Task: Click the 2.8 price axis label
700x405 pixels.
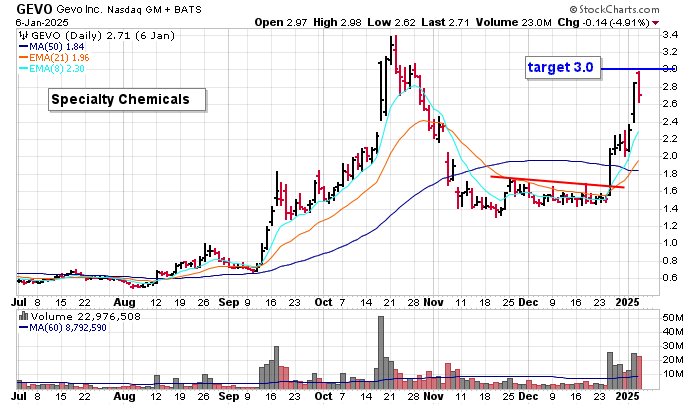Action: click(670, 87)
